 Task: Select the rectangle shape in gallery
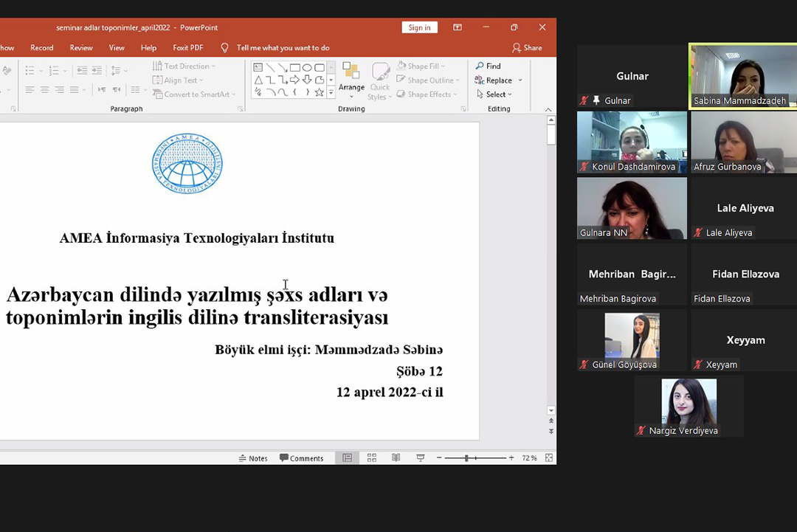294,68
